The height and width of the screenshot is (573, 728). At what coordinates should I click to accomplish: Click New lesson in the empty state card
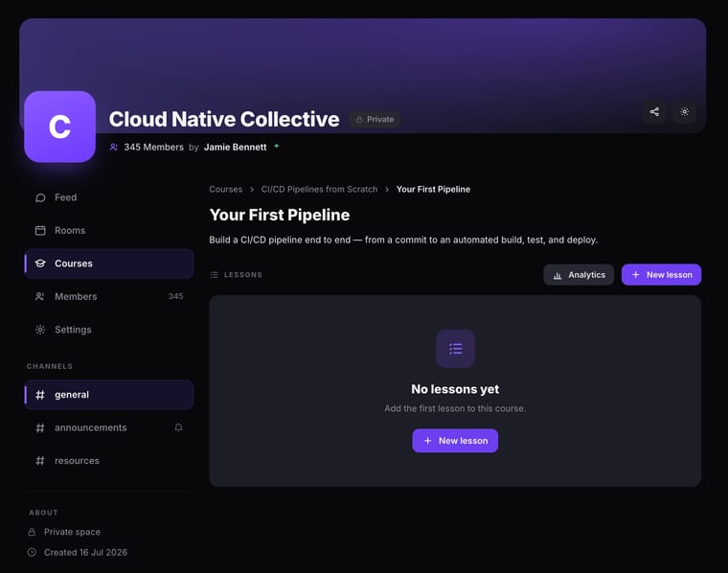(455, 441)
